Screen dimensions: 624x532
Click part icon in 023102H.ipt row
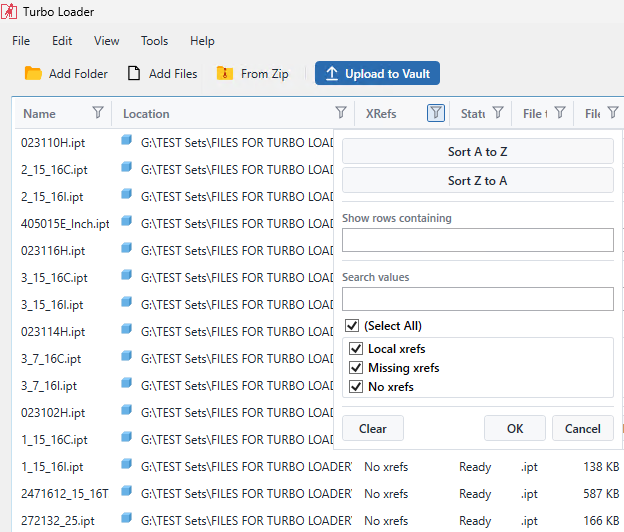127,410
